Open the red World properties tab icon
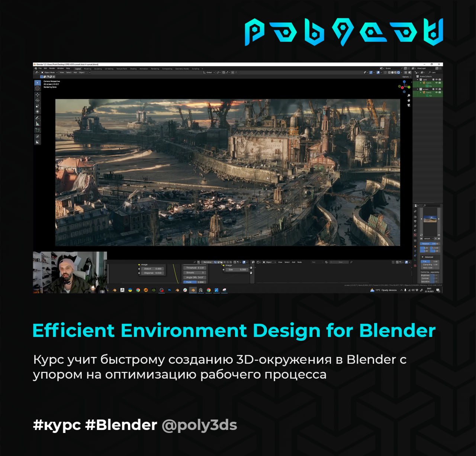The width and height of the screenshot is (476, 456). (x=415, y=235)
